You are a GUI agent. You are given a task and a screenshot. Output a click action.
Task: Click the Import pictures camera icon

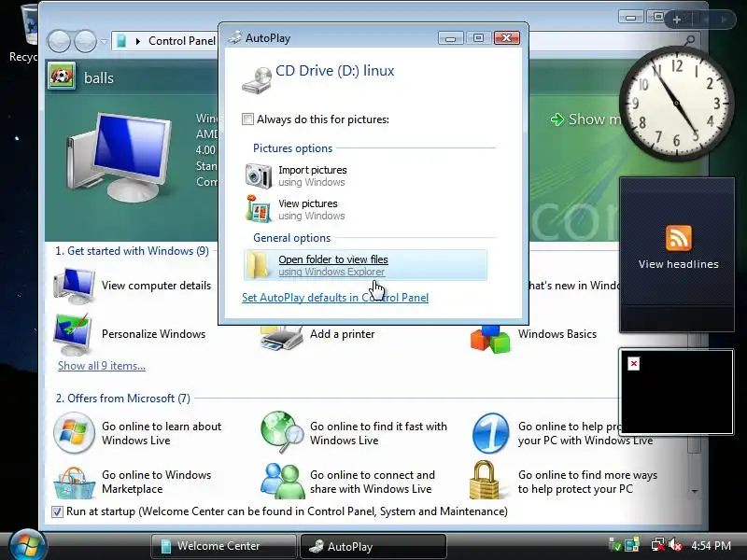[259, 175]
